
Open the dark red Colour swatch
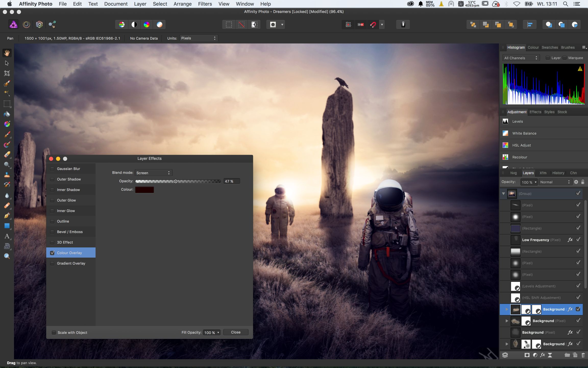(144, 190)
